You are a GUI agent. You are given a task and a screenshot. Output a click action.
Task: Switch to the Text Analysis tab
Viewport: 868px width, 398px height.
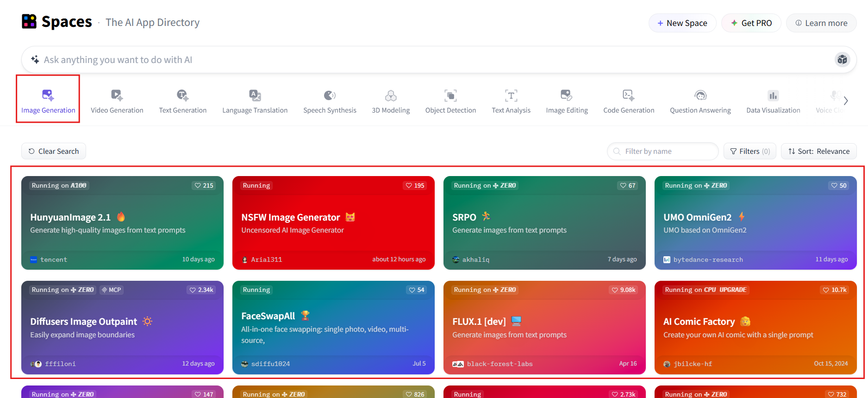[x=511, y=101]
